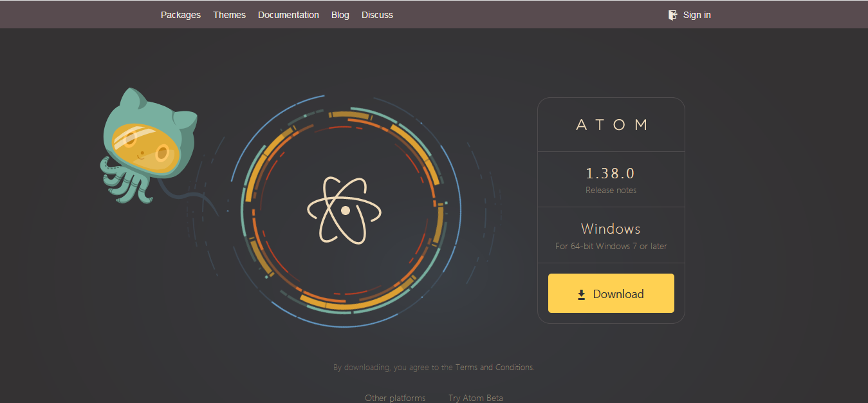Go to the Themes section
Viewport: 868px width, 403px height.
pyautogui.click(x=230, y=15)
